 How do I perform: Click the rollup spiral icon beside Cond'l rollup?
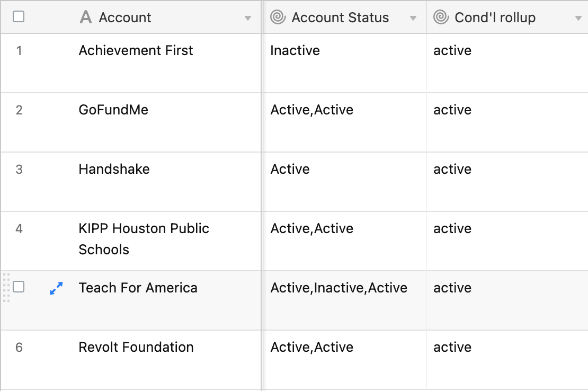pos(441,17)
